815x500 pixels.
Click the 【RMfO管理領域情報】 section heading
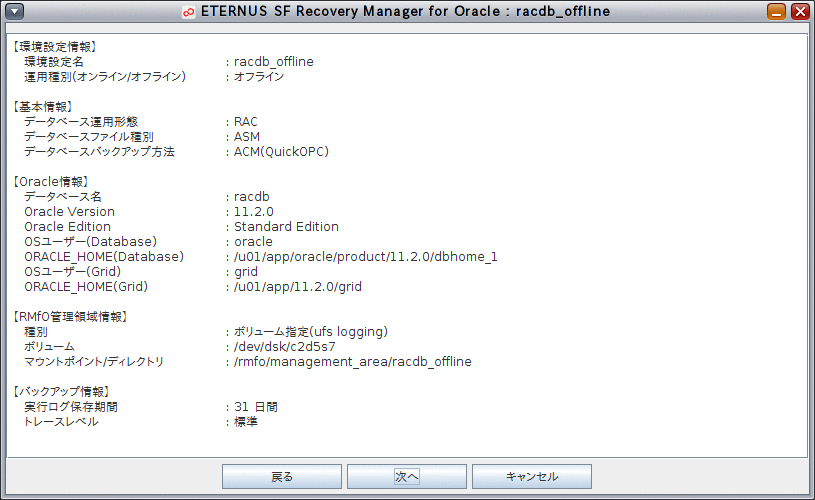click(x=70, y=317)
